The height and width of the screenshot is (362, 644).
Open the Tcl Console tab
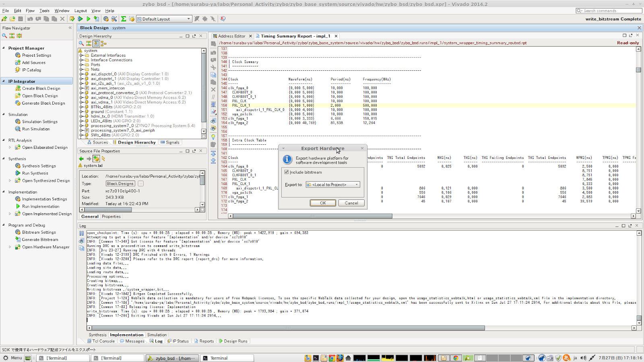coord(101,341)
